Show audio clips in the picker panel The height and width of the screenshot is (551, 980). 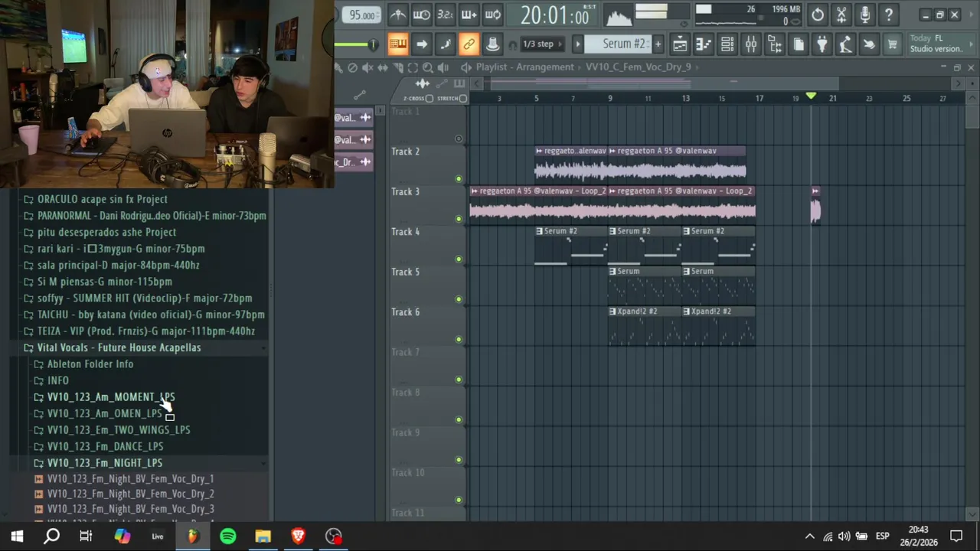[x=422, y=83]
